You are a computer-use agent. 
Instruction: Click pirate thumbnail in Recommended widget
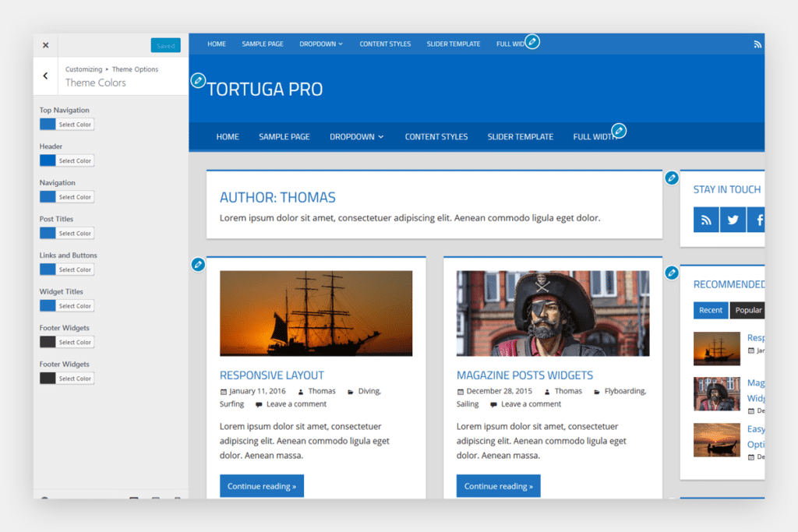[x=717, y=393]
